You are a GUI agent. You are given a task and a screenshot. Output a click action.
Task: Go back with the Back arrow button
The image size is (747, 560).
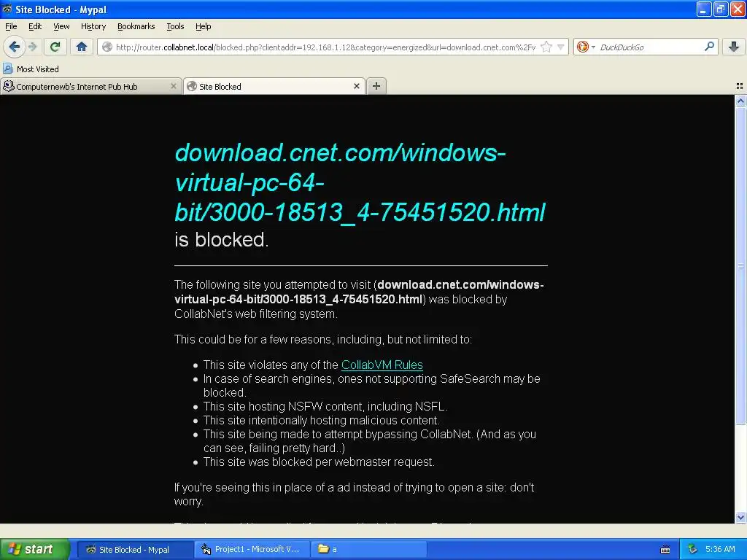15,47
